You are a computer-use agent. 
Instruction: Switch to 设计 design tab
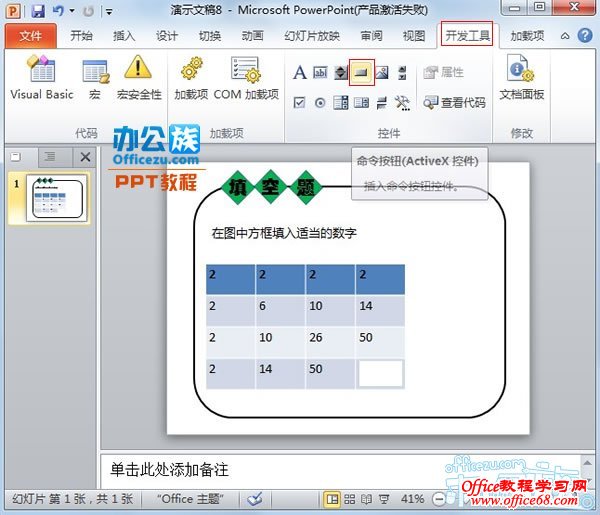pos(167,36)
